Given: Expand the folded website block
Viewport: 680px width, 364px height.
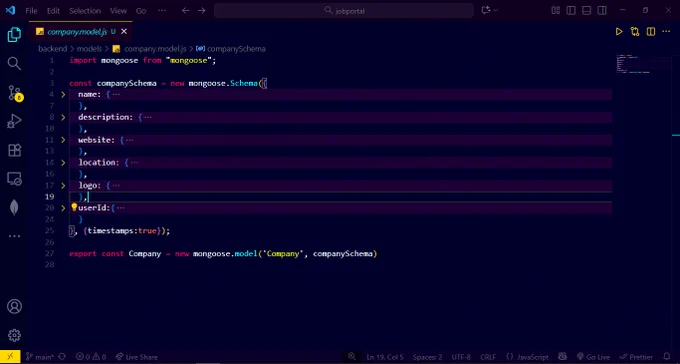Looking at the screenshot, I should [63, 140].
